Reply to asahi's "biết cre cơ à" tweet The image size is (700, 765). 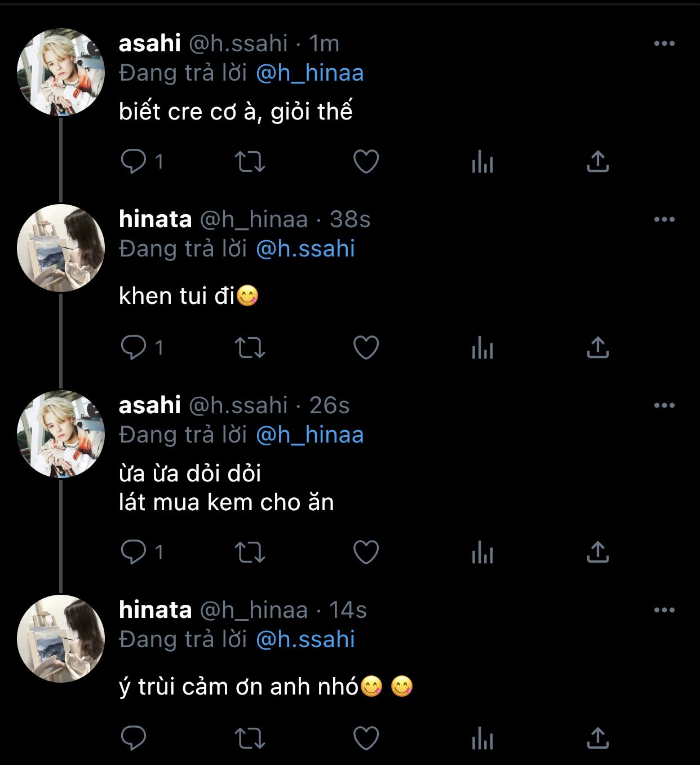(x=134, y=162)
